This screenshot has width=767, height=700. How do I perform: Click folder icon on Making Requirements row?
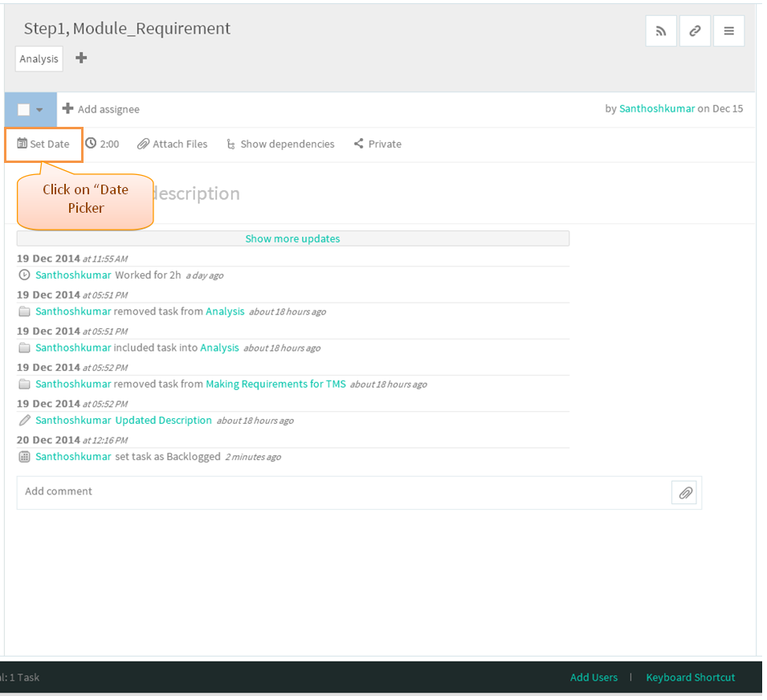(x=24, y=385)
